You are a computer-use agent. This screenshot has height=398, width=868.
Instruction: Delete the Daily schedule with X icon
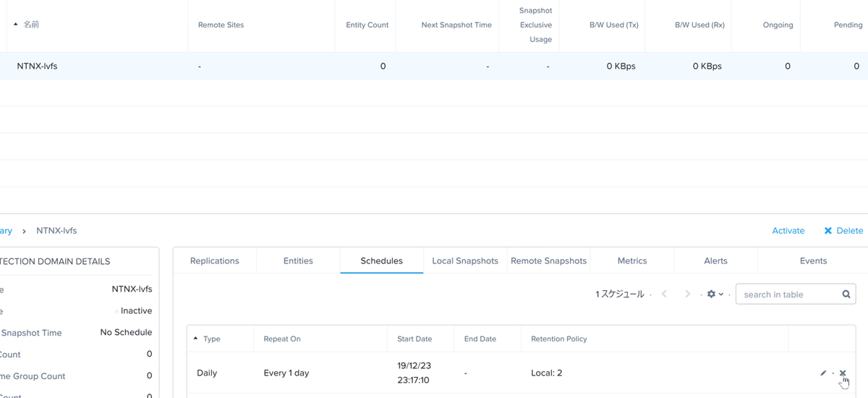(x=843, y=373)
